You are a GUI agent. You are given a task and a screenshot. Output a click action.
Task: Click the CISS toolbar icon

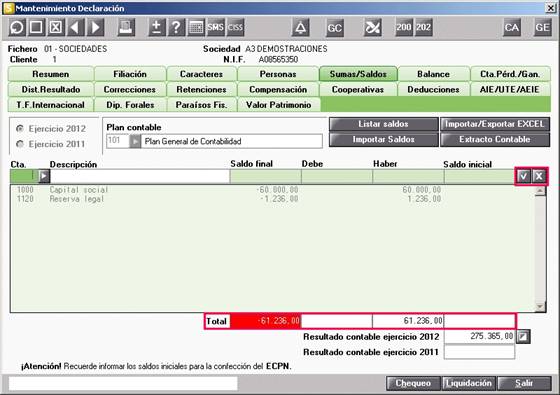pyautogui.click(x=235, y=28)
